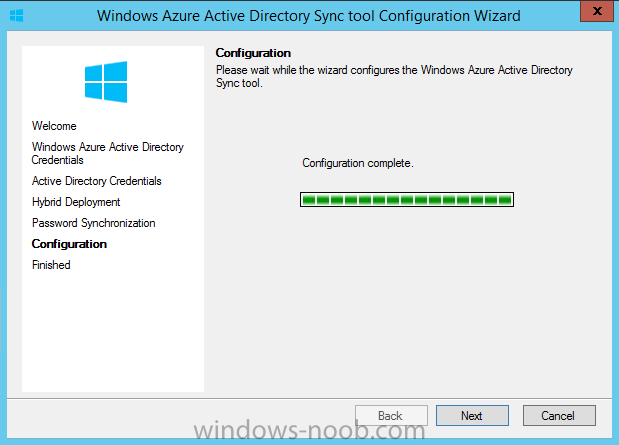619x445 pixels.
Task: Click the green configuration progress bar
Action: point(407,199)
